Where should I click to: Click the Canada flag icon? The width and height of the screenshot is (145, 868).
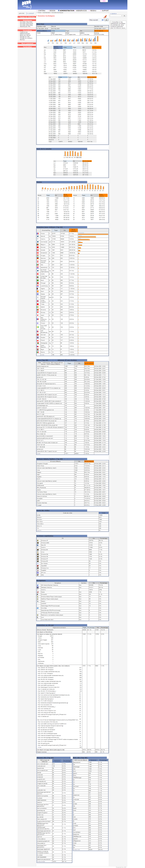coord(38,250)
